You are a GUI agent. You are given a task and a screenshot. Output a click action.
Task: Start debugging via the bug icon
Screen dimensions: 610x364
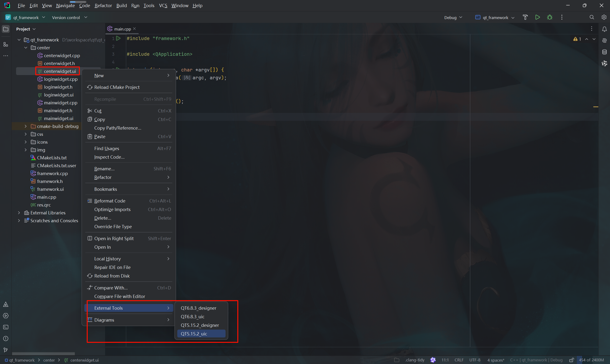[x=550, y=17]
